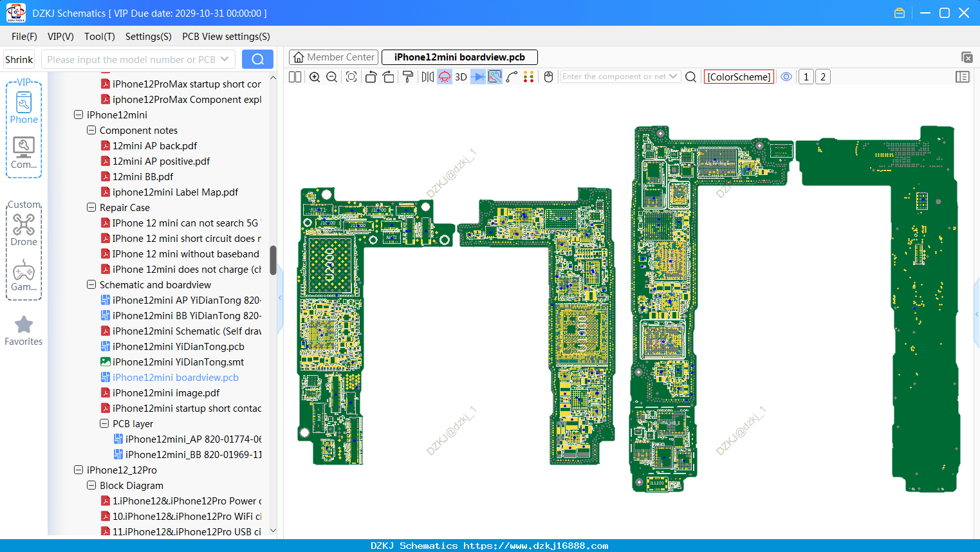Toggle the diode symbol display mode
This screenshot has height=552, width=980.
tap(478, 77)
